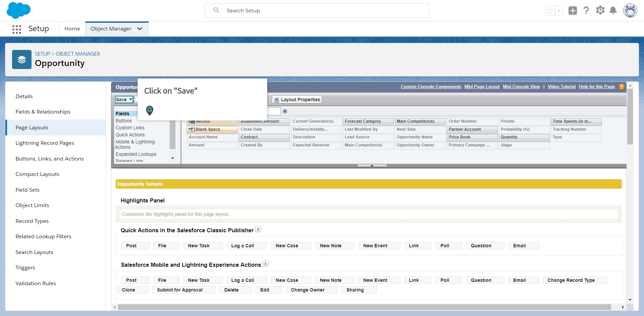The width and height of the screenshot is (644, 316).
Task: Open Triggers in sidebar
Action: coord(25,268)
